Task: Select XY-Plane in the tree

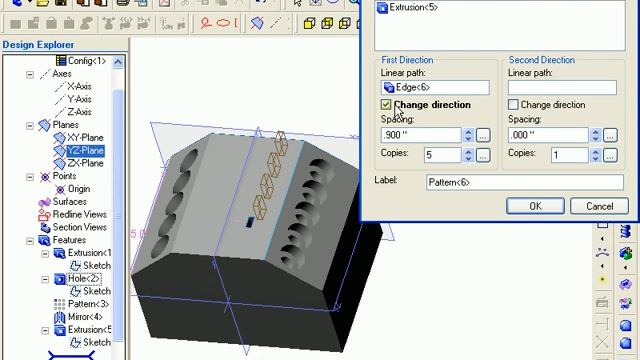Action: pyautogui.click(x=85, y=138)
